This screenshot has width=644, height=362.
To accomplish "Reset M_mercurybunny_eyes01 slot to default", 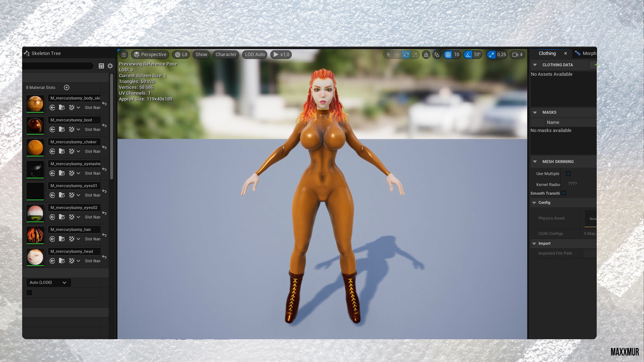I will 104,191.
